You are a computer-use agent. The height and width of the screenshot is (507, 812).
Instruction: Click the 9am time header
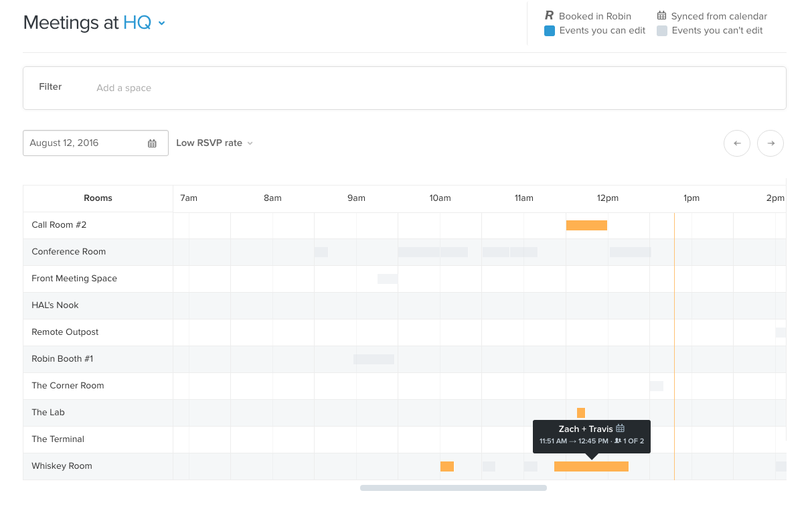356,198
